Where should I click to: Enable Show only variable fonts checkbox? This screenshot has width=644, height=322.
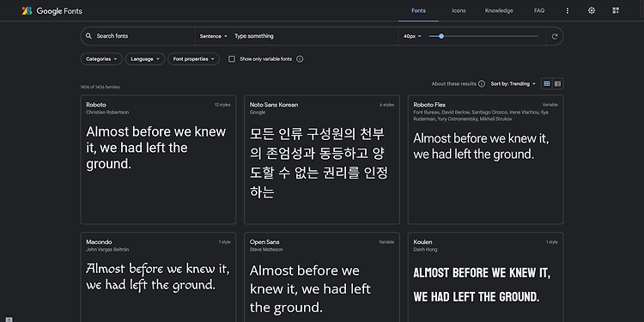[232, 59]
